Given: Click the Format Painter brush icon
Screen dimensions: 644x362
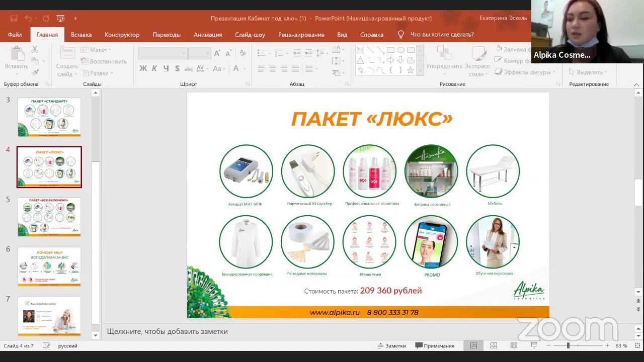Looking at the screenshot, I should (35, 72).
